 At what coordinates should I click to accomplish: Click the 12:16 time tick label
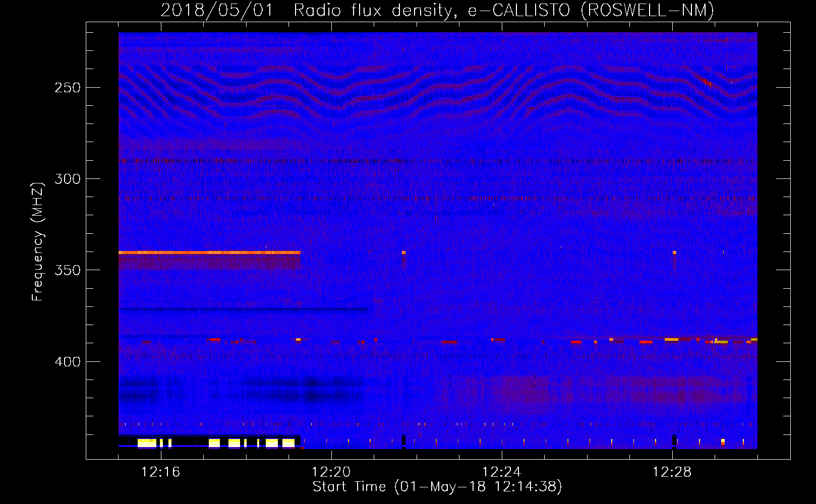pos(160,472)
